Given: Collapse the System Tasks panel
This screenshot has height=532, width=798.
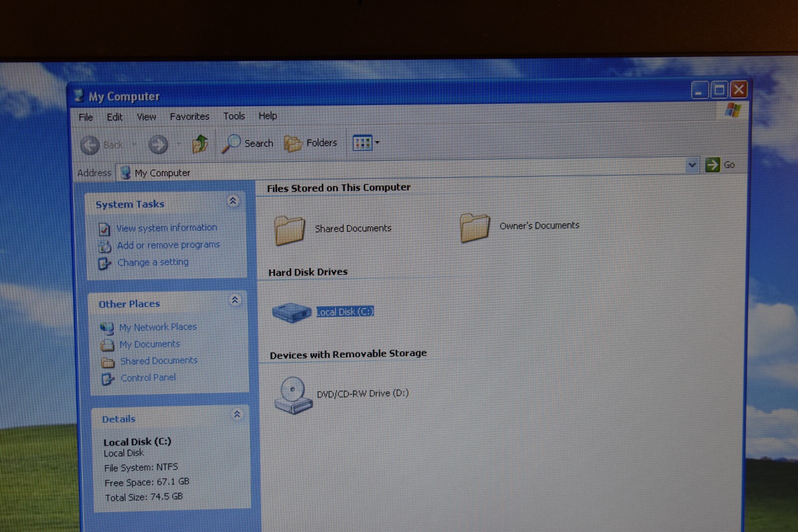Looking at the screenshot, I should point(232,201).
